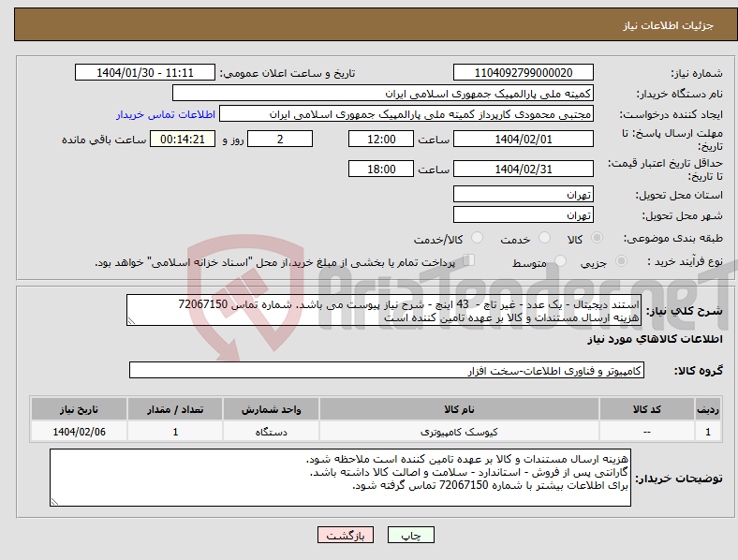Click the validity time field 18:00

381,169
